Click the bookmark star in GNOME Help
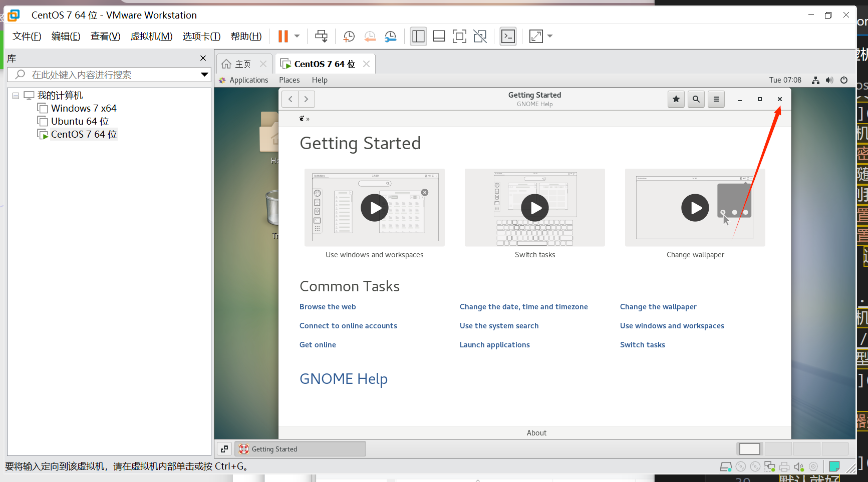Screen dimensions: 868x482 pos(676,99)
